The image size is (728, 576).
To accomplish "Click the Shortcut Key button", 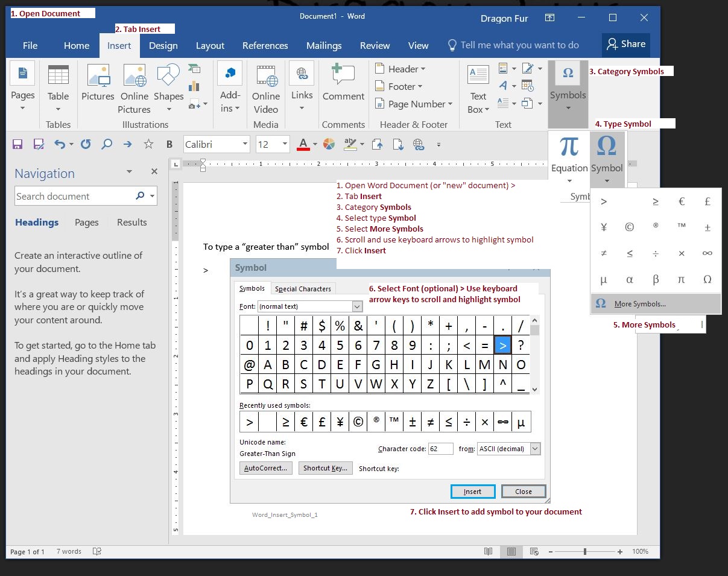I will coord(325,468).
